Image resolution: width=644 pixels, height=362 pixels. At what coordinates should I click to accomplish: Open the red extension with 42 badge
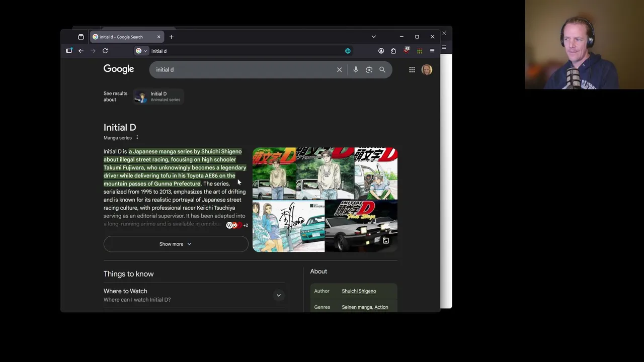(x=407, y=50)
